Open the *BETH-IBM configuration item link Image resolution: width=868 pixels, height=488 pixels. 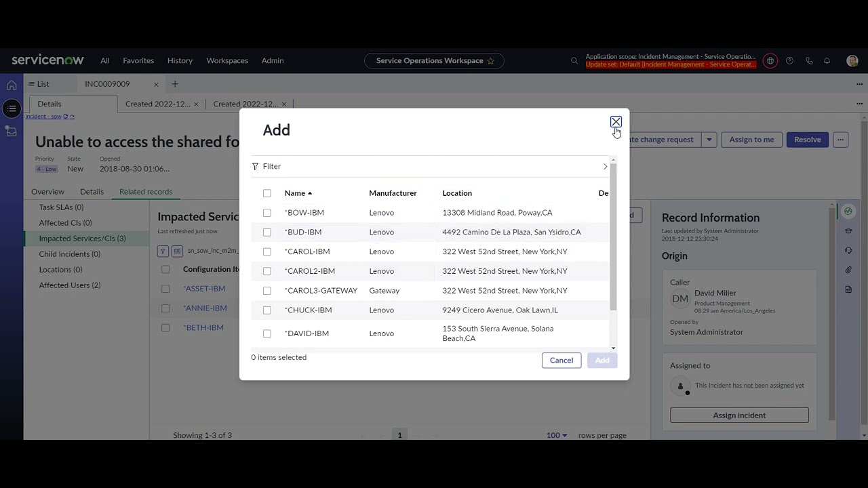(203, 328)
